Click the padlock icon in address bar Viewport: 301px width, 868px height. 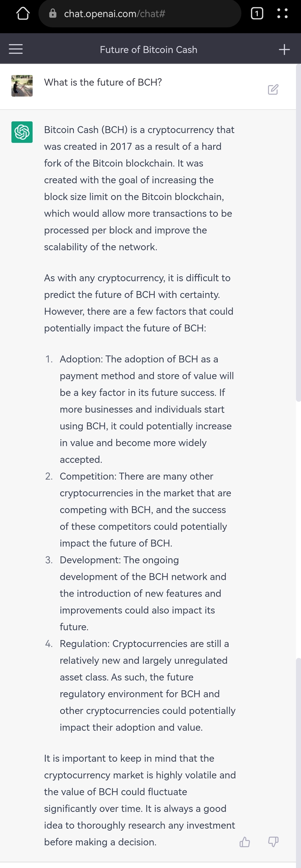[x=53, y=13]
